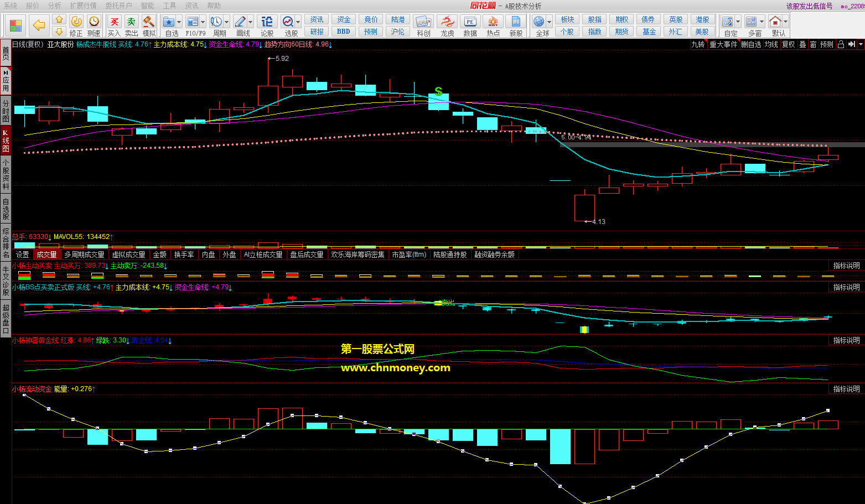The image size is (865, 504).
Task: Click the 港股 toolbar button
Action: pyautogui.click(x=702, y=19)
